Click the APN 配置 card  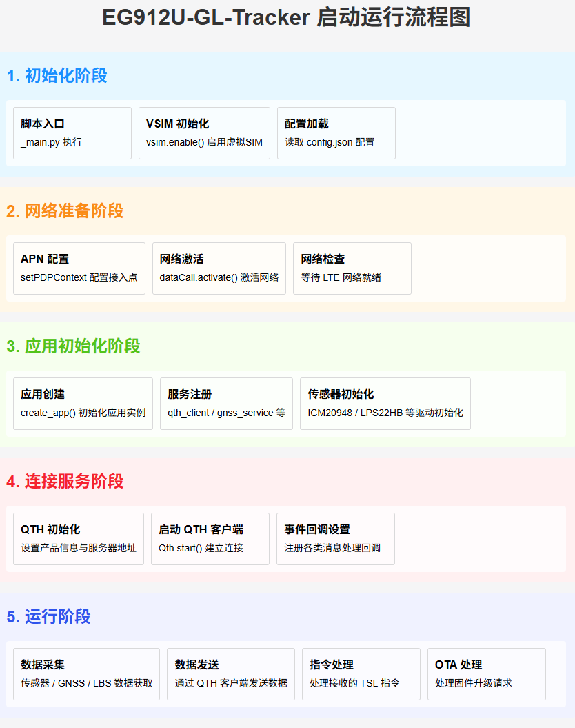tap(79, 268)
